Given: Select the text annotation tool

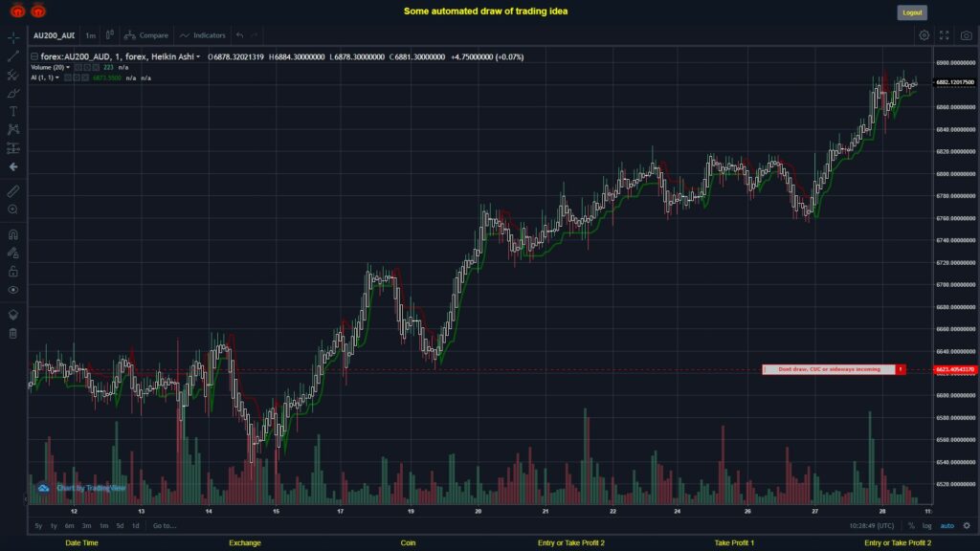Looking at the screenshot, I should [13, 111].
